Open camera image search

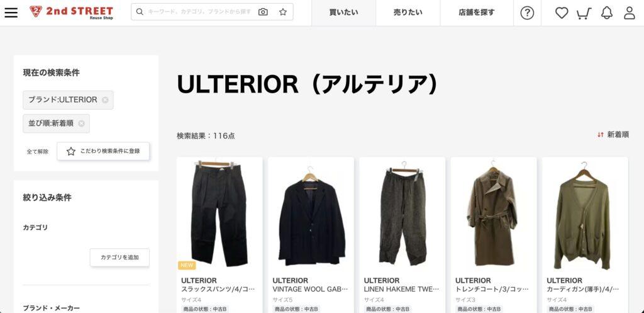pos(263,12)
